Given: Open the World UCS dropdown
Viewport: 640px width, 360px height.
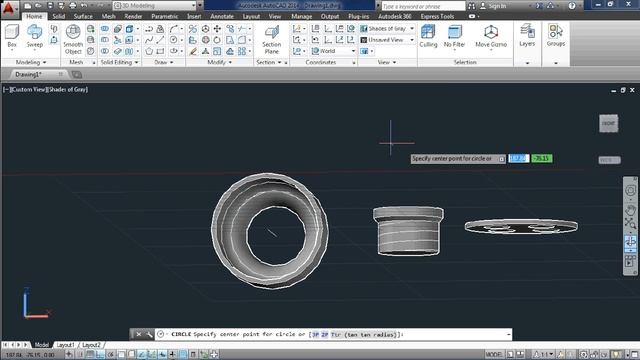Looking at the screenshot, I should point(333,51).
